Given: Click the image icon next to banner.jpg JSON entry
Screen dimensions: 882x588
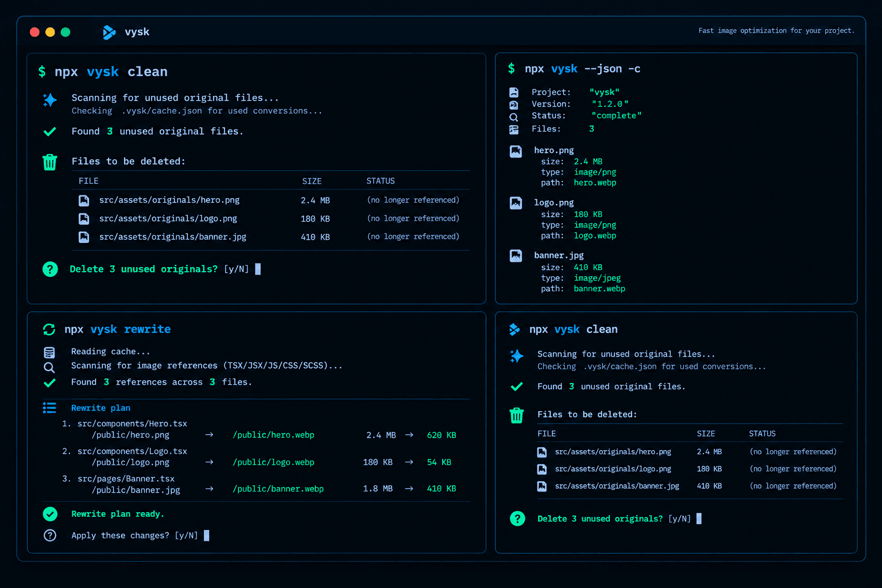Looking at the screenshot, I should click(x=516, y=256).
